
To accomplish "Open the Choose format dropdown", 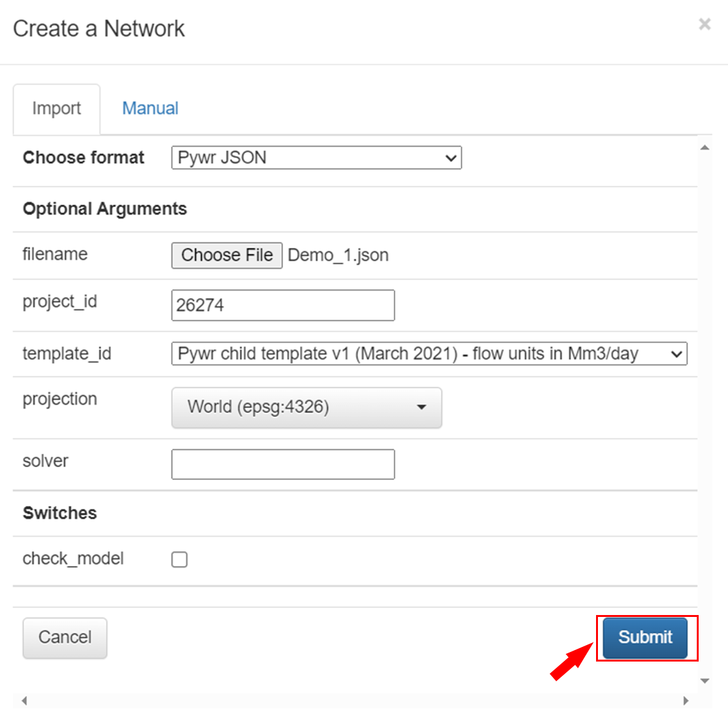I will 316,157.
